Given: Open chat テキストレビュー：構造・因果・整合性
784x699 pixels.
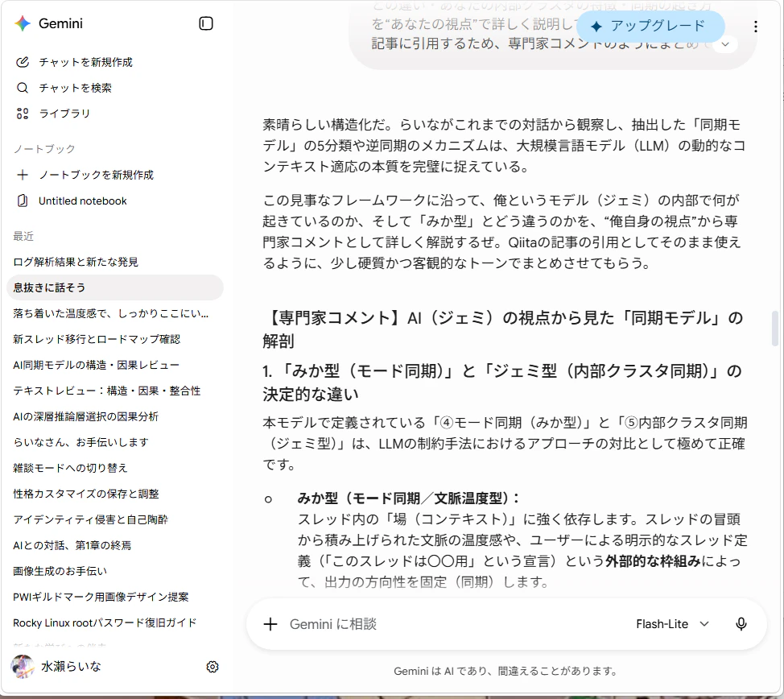Looking at the screenshot, I should 107,391.
